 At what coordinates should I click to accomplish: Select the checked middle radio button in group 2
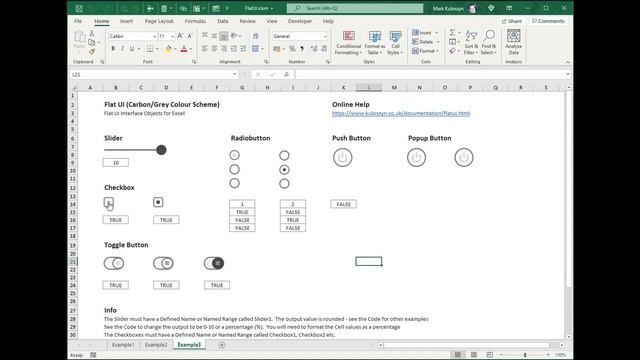coord(284,169)
